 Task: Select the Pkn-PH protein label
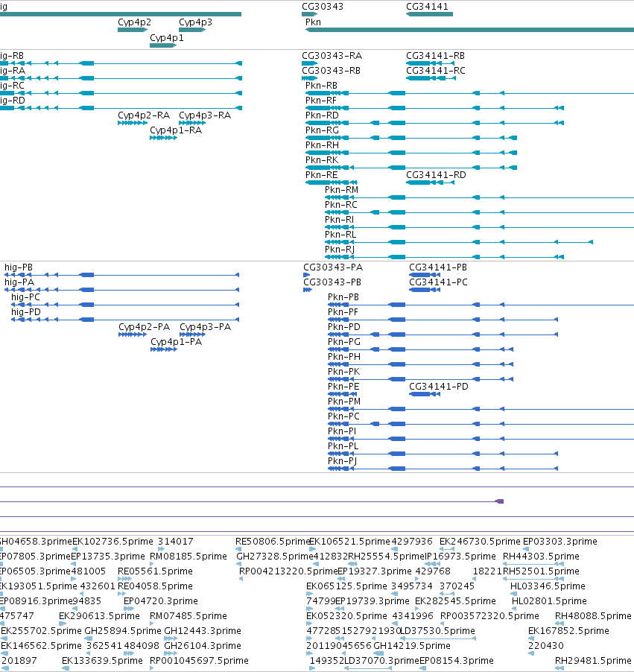343,357
